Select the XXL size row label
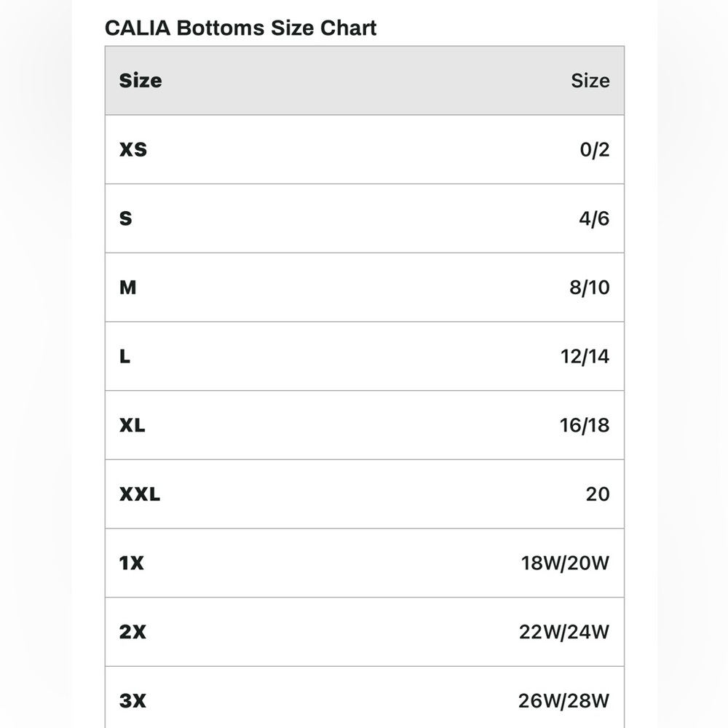The height and width of the screenshot is (728, 728). 140,494
